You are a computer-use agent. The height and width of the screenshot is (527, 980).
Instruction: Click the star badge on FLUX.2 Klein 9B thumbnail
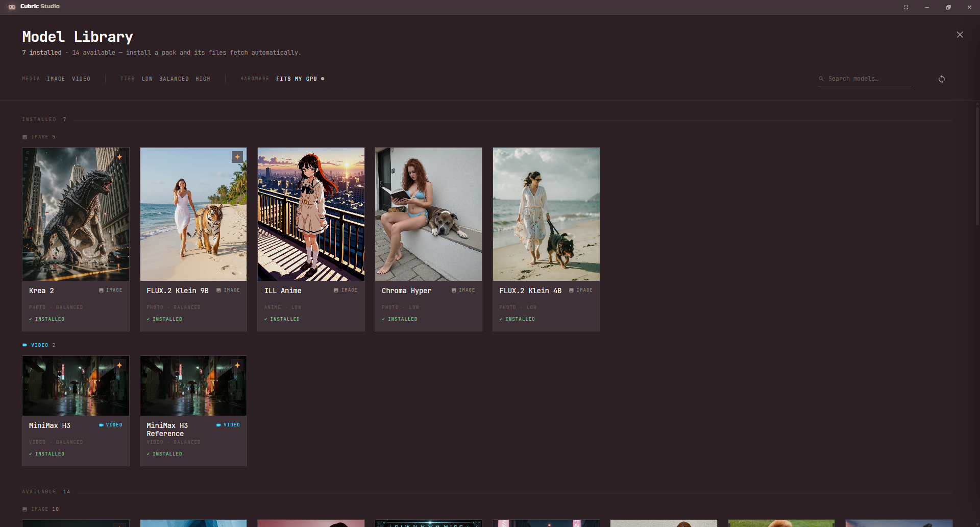pos(237,157)
